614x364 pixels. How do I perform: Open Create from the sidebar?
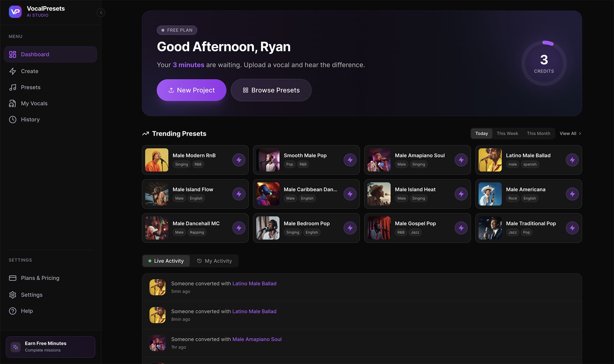(29, 71)
